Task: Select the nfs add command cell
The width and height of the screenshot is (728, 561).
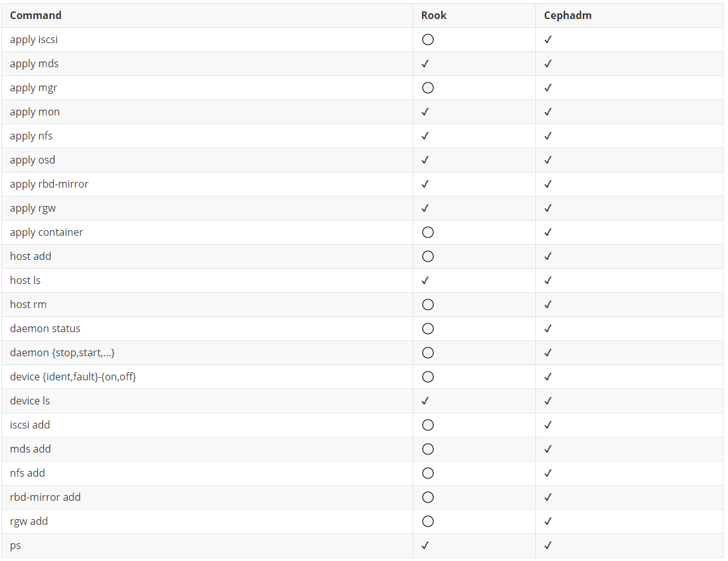Action: coord(207,474)
